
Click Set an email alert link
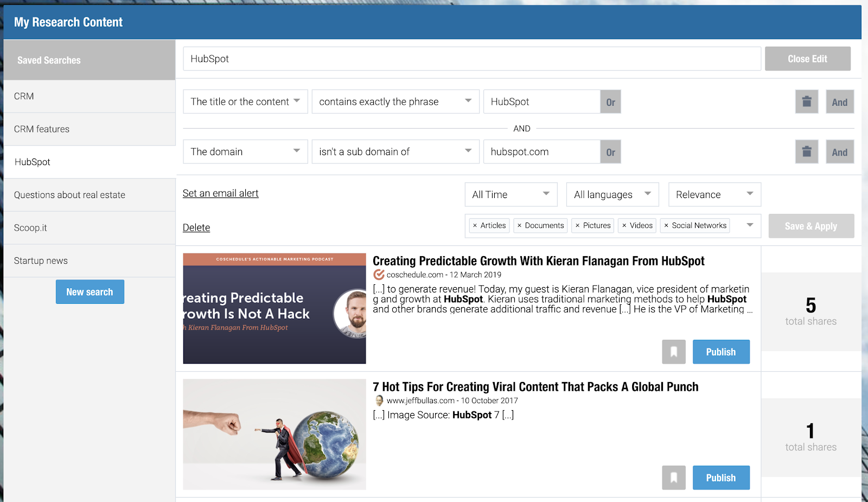[220, 193]
